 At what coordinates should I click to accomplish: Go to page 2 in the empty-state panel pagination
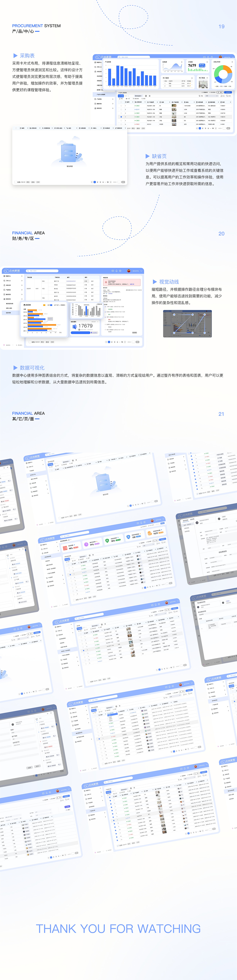click(x=97, y=182)
